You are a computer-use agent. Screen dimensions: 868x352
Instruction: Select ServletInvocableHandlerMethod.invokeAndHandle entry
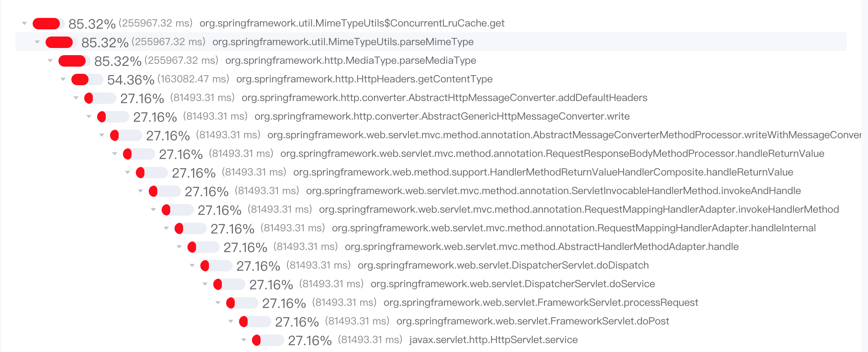553,191
